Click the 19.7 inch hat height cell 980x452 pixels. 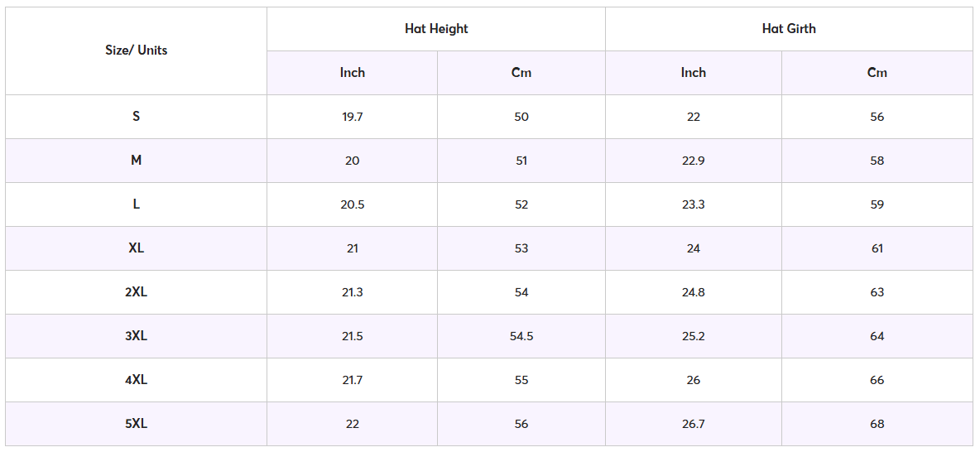[x=353, y=117]
